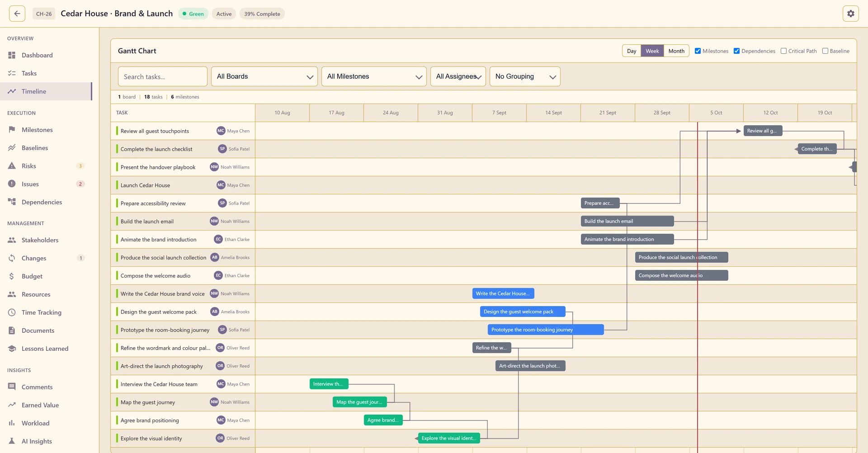Click the Green status badge

[x=193, y=14]
